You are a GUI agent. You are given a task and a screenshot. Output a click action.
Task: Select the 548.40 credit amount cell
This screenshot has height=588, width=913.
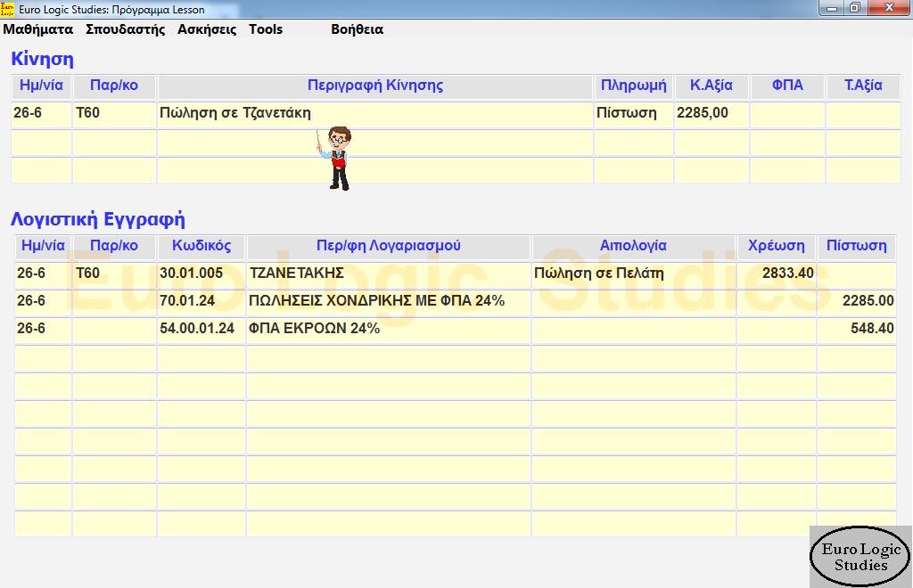click(857, 330)
